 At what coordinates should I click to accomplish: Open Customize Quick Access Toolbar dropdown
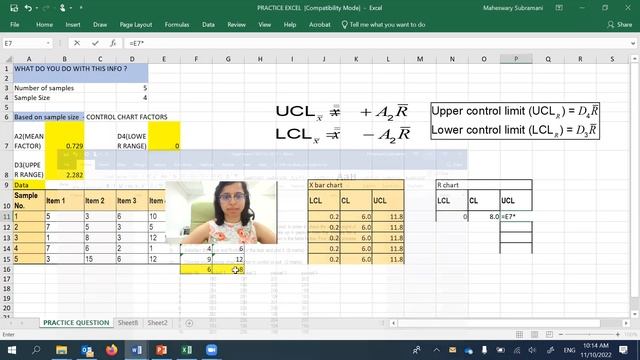[81, 8]
